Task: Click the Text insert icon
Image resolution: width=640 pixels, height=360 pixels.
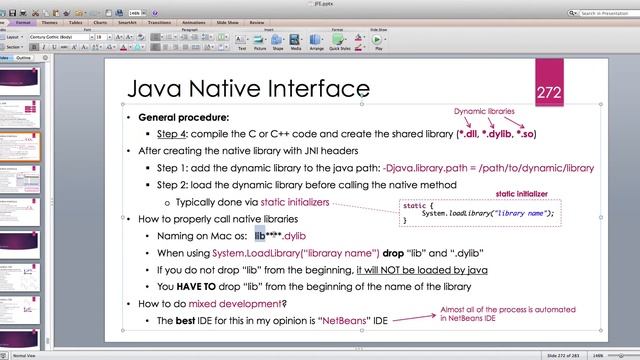Action: coord(241,40)
